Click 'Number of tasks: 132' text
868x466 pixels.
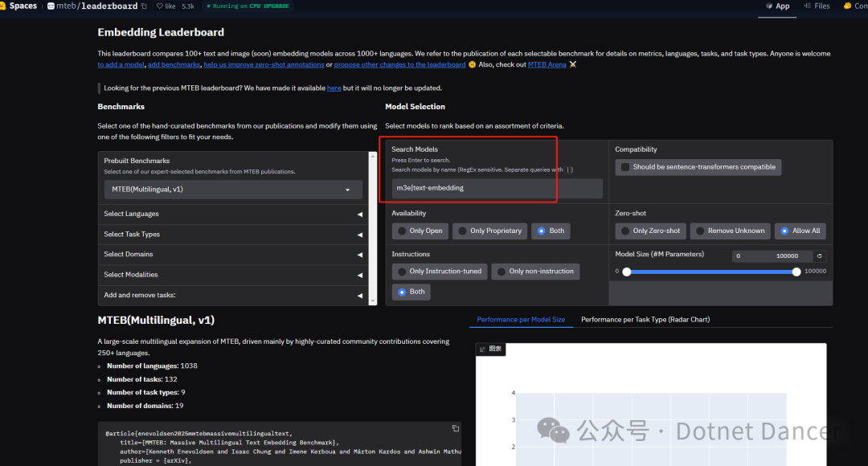point(142,379)
